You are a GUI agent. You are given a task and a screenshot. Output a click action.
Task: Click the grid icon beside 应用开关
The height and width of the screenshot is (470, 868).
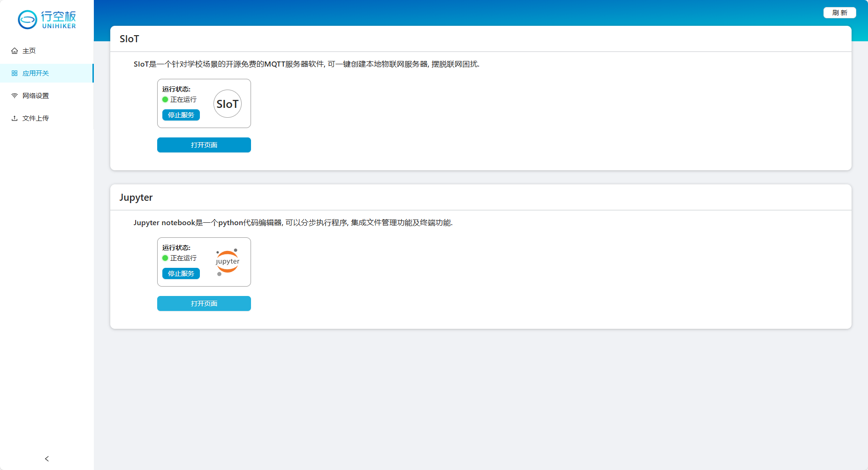coord(15,73)
